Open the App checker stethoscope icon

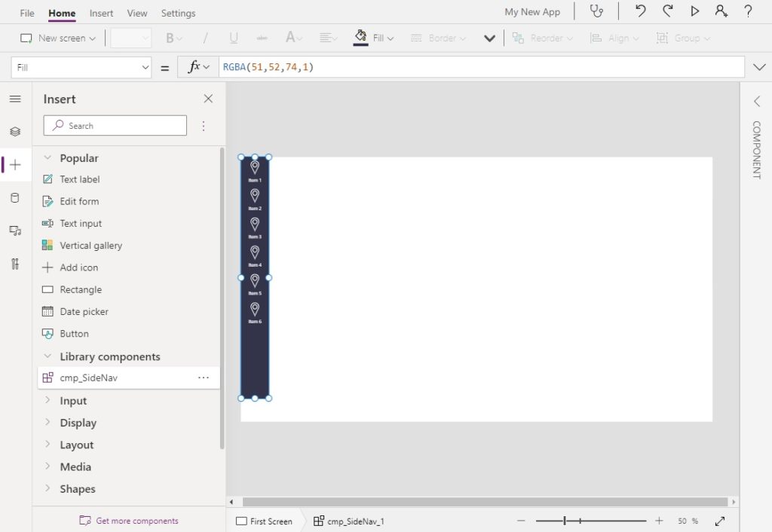coord(596,11)
